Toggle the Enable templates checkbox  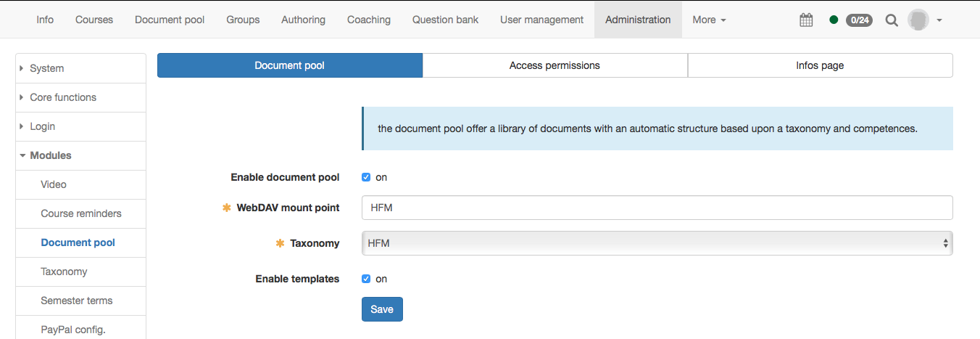coord(366,279)
